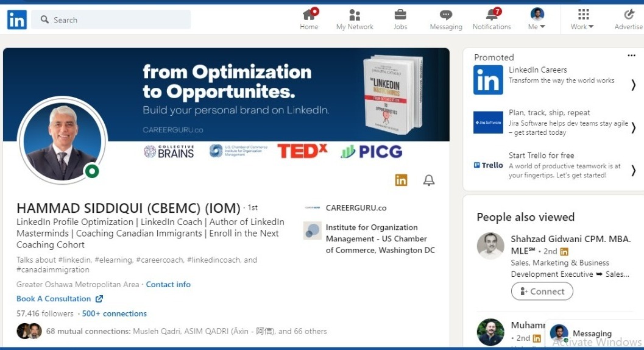The width and height of the screenshot is (644, 350).
Task: Expand the Me account dropdown
Action: pyautogui.click(x=537, y=20)
